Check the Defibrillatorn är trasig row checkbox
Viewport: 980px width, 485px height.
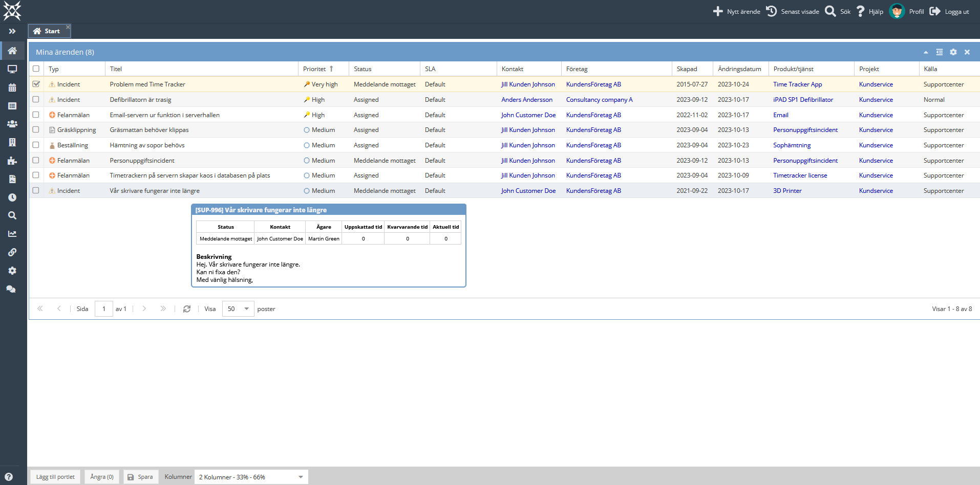pyautogui.click(x=36, y=100)
